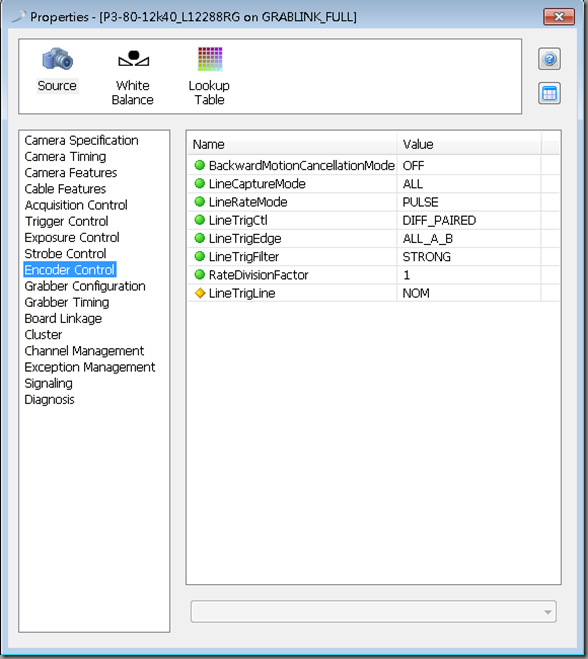Screen dimensions: 588x659
Task: Click the LineTrigCtl parameter name
Action: point(238,220)
